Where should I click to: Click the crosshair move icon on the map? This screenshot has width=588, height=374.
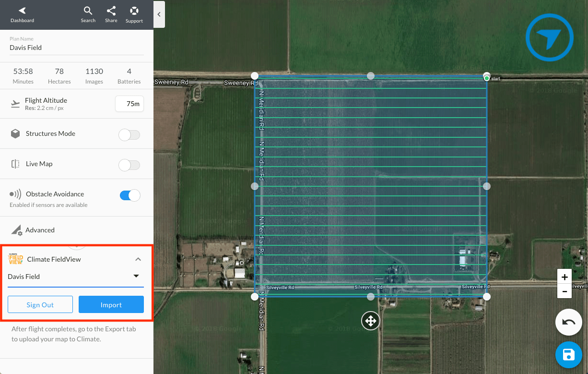(x=370, y=320)
